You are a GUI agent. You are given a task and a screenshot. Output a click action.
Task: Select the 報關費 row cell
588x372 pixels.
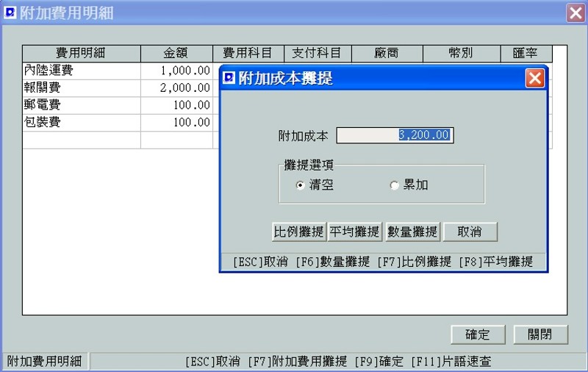[82, 88]
